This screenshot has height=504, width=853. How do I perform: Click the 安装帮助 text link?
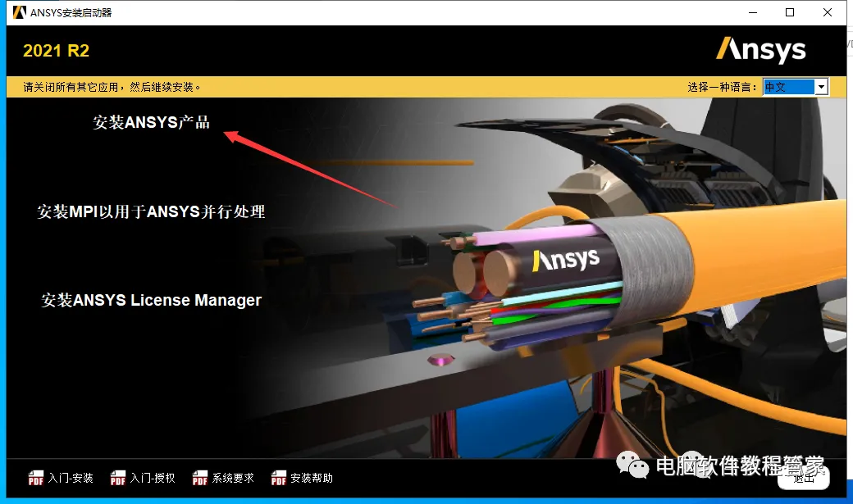click(x=312, y=478)
